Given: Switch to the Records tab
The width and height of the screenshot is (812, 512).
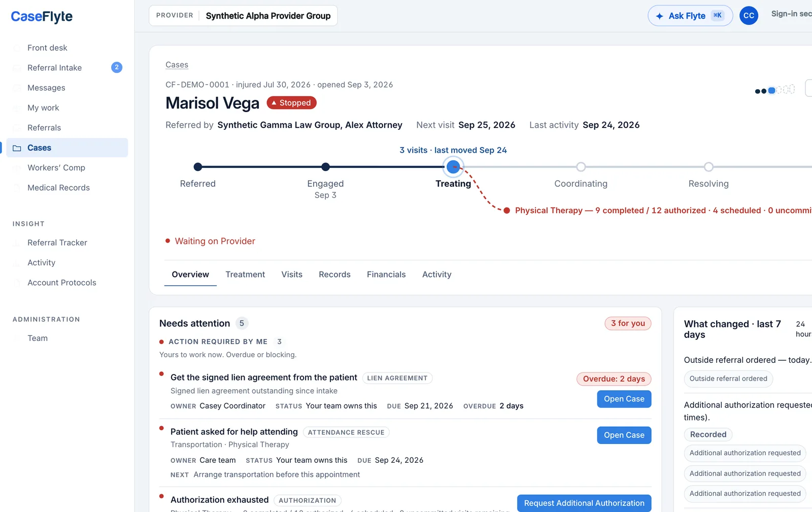Looking at the screenshot, I should coord(334,275).
